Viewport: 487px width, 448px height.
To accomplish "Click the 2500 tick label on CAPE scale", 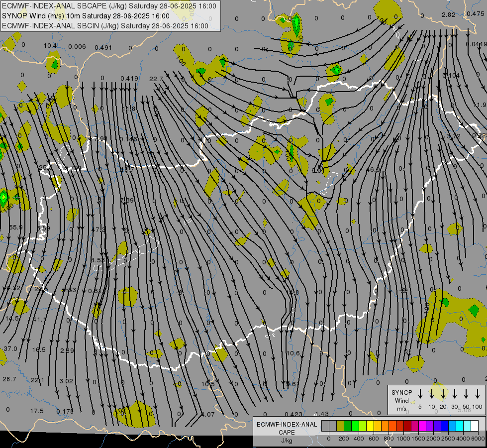I will (x=448, y=439).
